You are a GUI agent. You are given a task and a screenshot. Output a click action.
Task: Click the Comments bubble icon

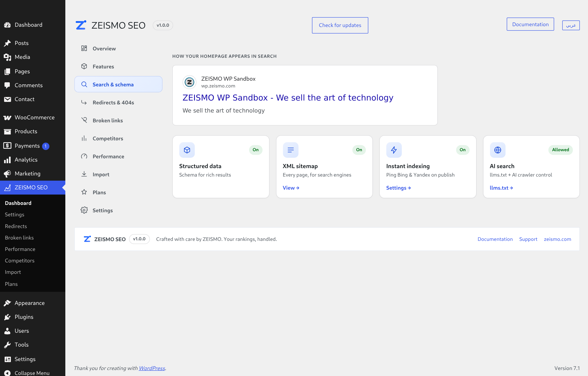tap(7, 85)
